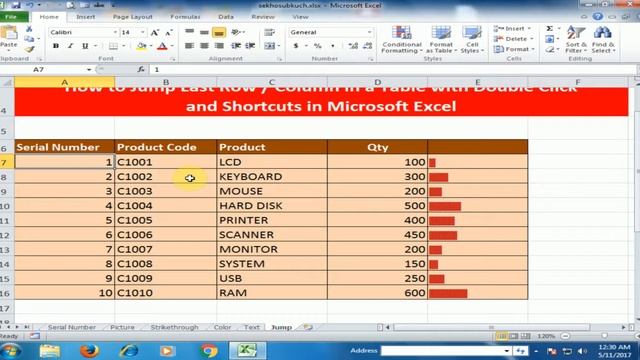The height and width of the screenshot is (360, 640).
Task: Select cell containing KEYBOARD
Action: [x=272, y=176]
